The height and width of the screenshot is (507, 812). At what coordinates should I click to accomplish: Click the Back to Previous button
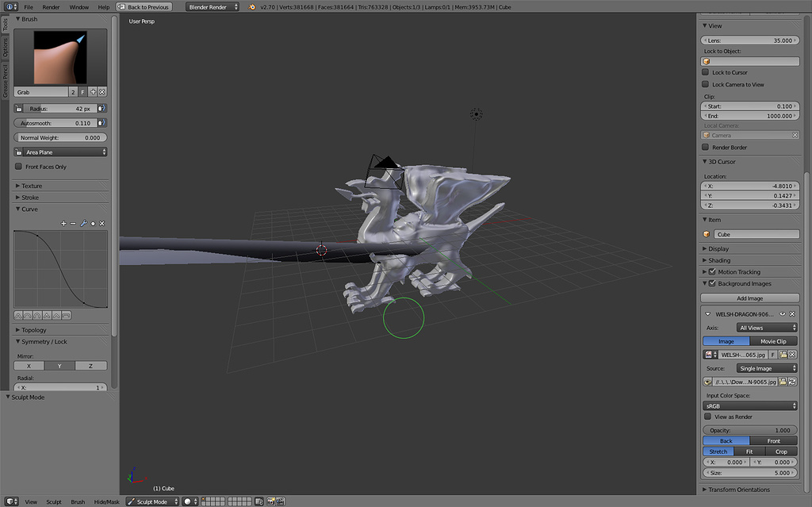point(144,7)
